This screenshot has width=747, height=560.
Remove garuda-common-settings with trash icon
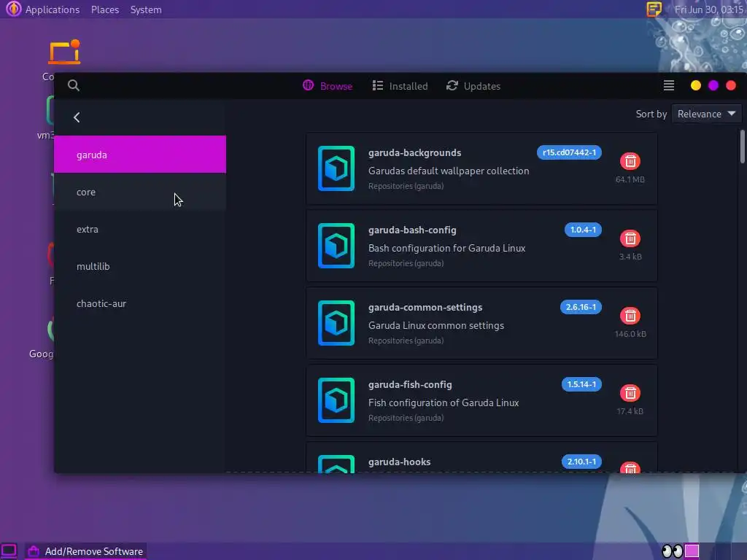click(x=630, y=316)
